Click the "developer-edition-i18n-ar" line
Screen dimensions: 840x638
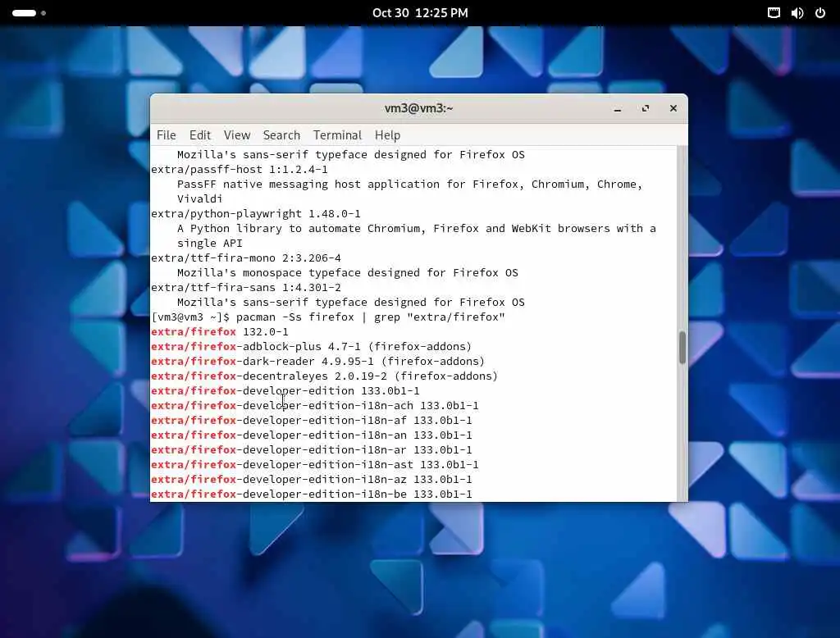[x=312, y=450]
